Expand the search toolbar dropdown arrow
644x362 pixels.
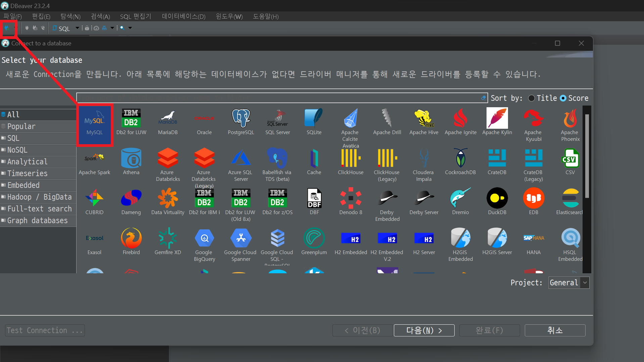pos(130,28)
